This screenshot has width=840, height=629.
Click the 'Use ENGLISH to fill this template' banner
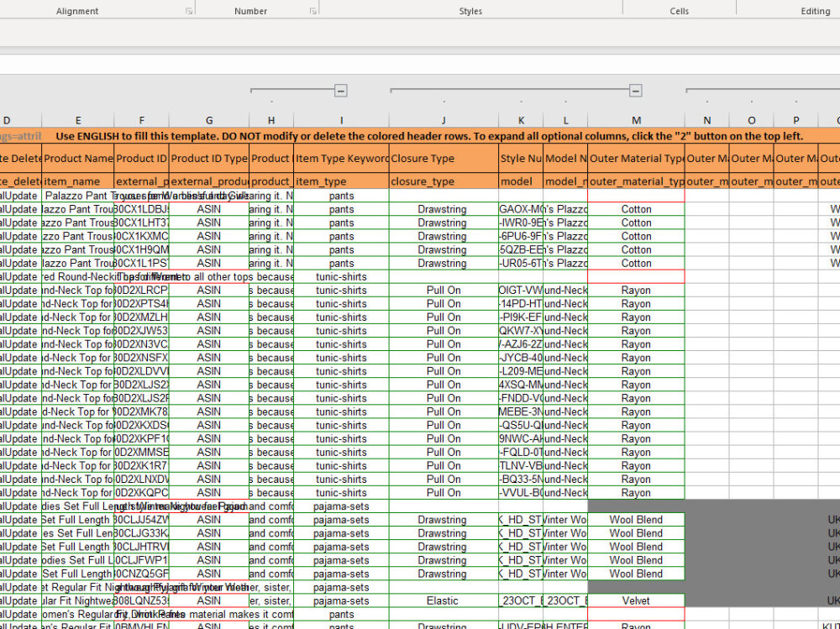click(429, 136)
